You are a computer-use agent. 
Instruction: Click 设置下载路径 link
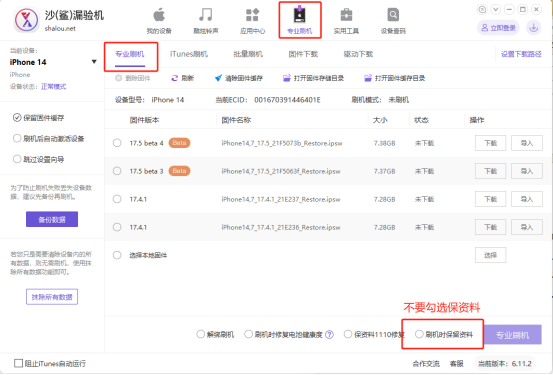click(521, 54)
